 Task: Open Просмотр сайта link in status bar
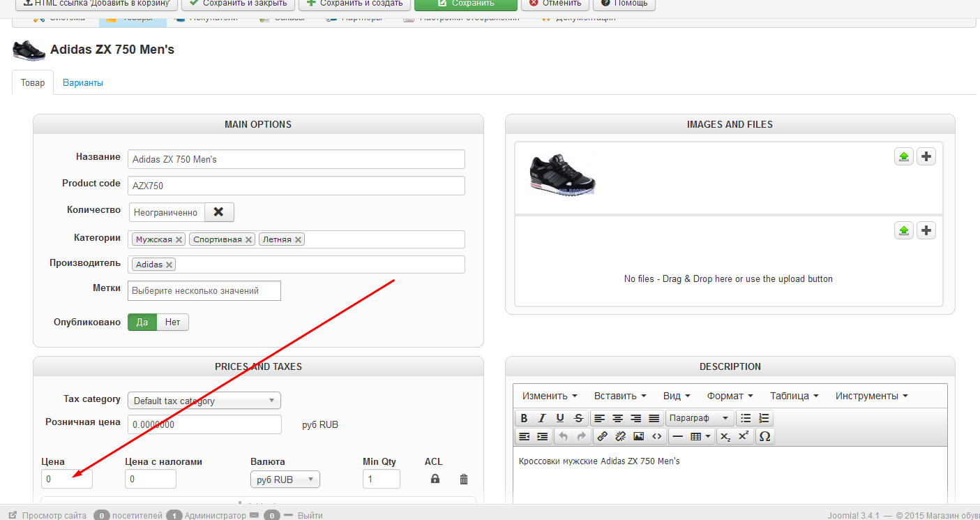47,515
